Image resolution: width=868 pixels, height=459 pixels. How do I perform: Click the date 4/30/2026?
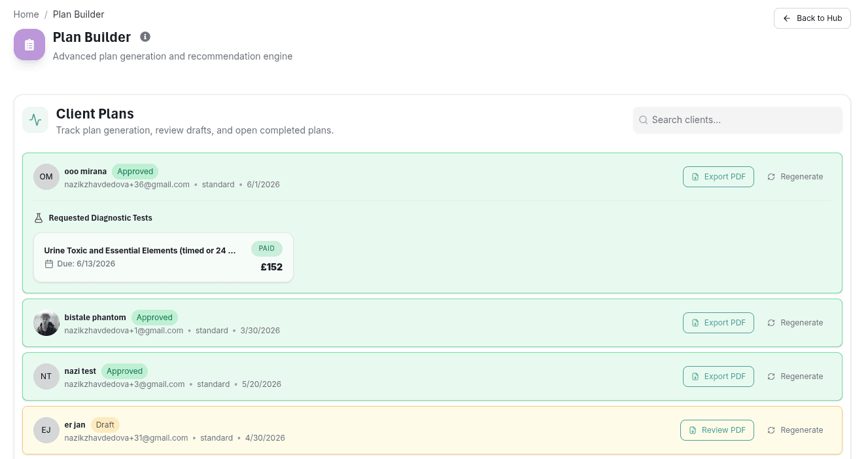(x=265, y=438)
